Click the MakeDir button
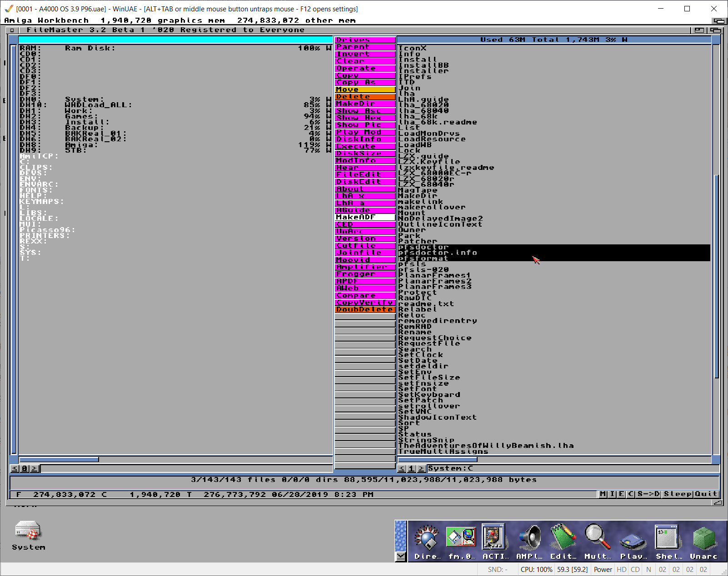Image resolution: width=728 pixels, height=576 pixels. tap(365, 104)
